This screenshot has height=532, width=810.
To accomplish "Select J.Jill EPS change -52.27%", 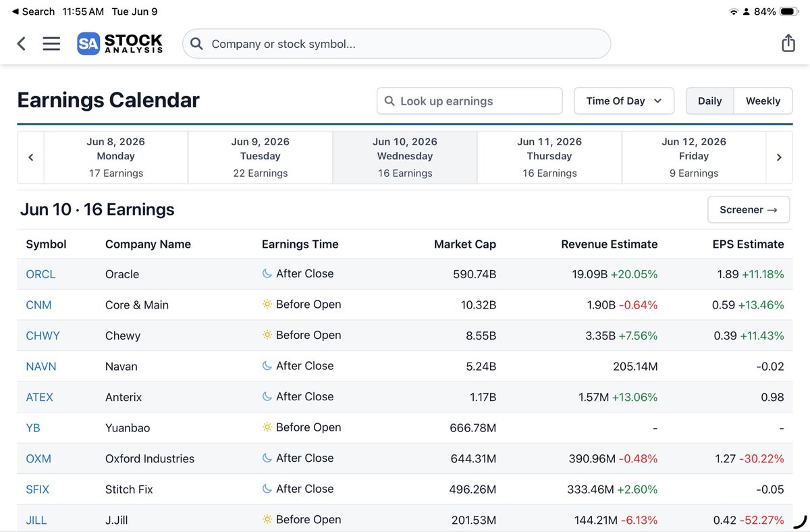I will tap(761, 521).
